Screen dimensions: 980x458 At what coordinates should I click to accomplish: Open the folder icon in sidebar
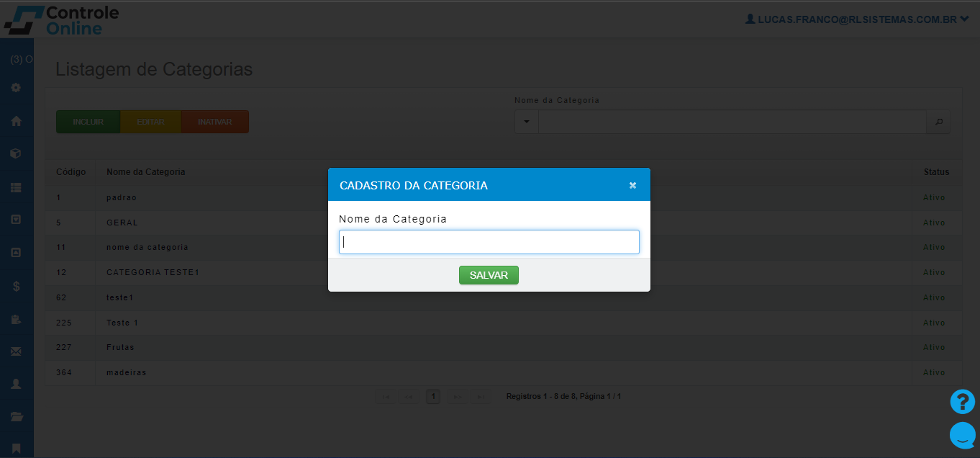click(x=16, y=416)
